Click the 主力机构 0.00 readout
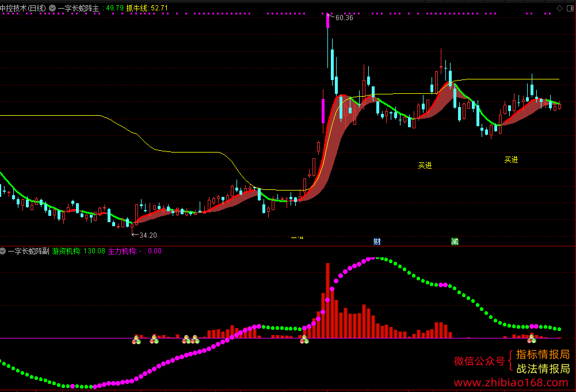This screenshot has height=392, width=576. pyautogui.click(x=135, y=251)
